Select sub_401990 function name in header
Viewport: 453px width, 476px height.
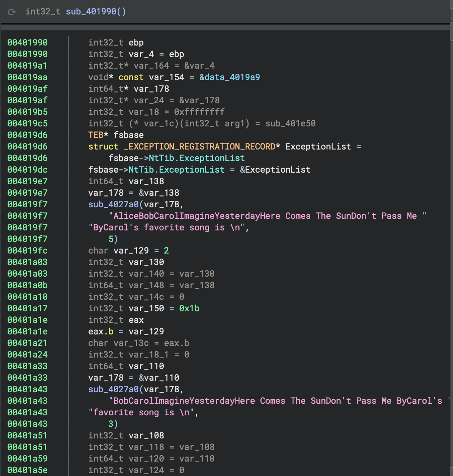pyautogui.click(x=91, y=12)
